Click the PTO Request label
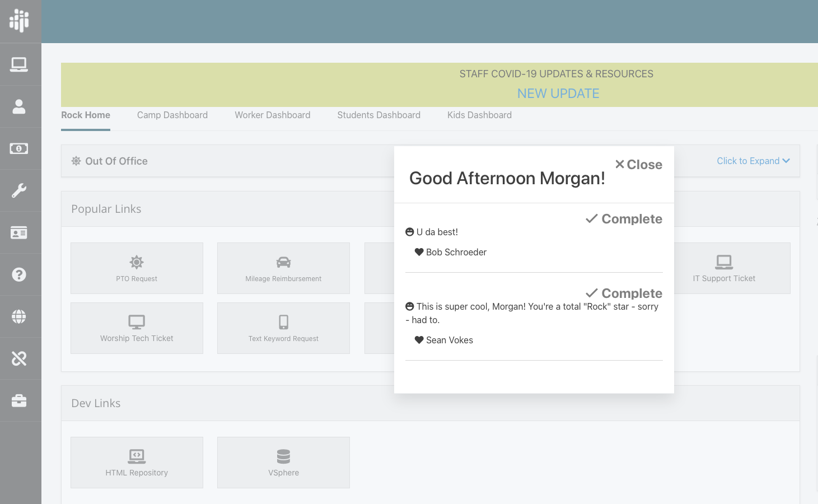Screen dimensions: 818x504 137,279
